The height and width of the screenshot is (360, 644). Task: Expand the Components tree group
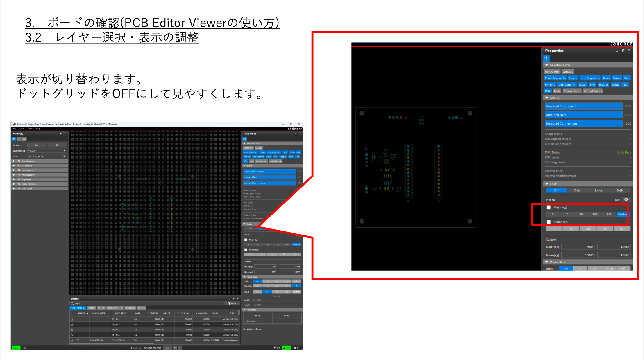click(14, 170)
